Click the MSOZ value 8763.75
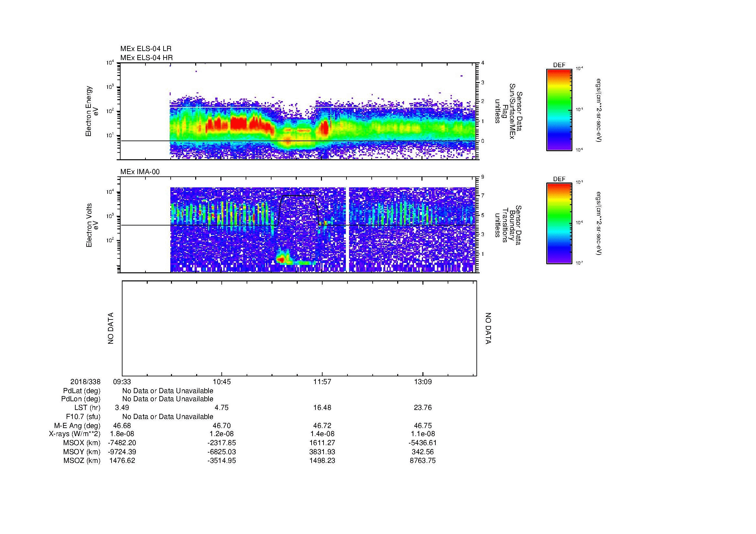Image resolution: width=756 pixels, height=534 pixels. (x=423, y=461)
